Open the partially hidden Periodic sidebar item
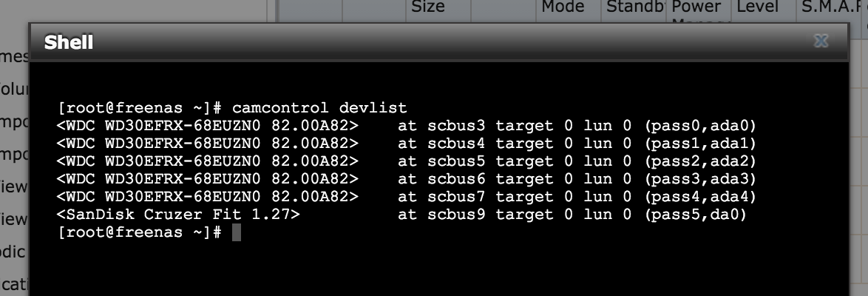 click(13, 252)
